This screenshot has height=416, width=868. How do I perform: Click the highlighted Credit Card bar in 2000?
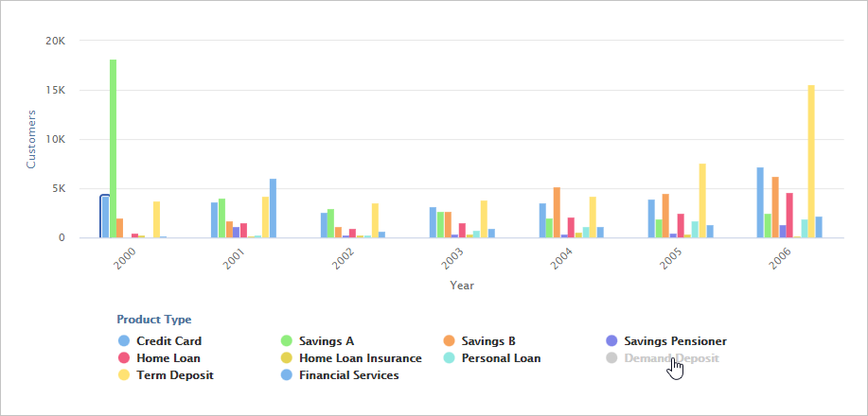tap(105, 217)
